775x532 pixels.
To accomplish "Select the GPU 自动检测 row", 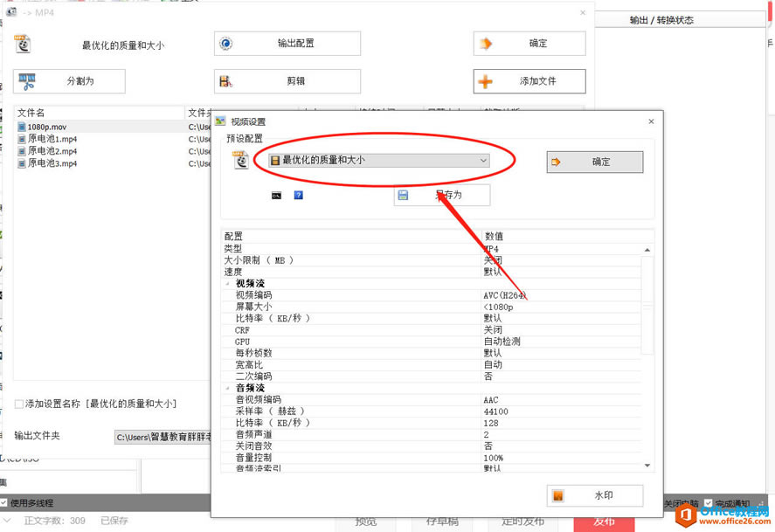I will click(432, 342).
